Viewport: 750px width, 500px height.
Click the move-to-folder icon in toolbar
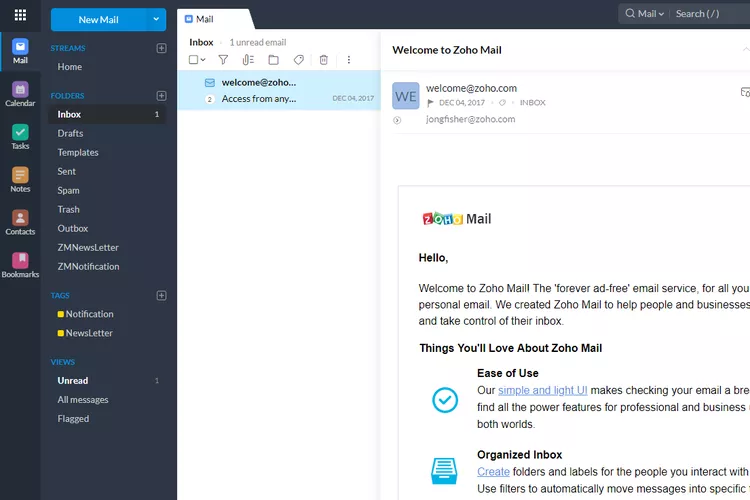273,60
